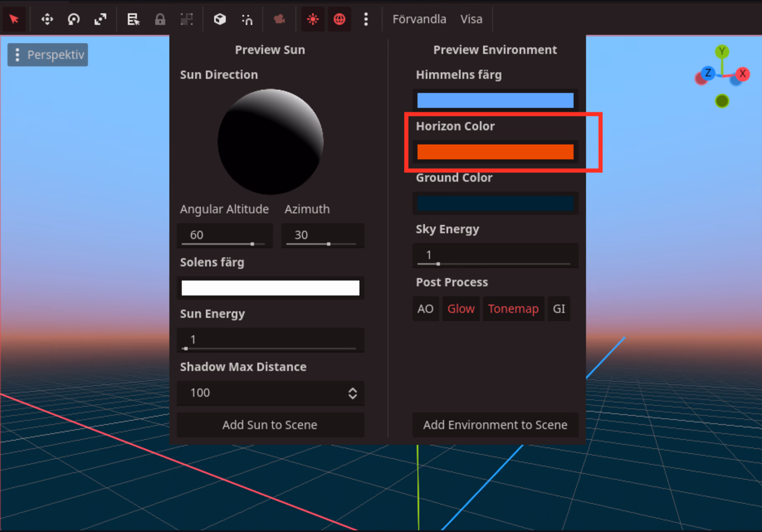Open the Förvandla menu

coord(419,19)
